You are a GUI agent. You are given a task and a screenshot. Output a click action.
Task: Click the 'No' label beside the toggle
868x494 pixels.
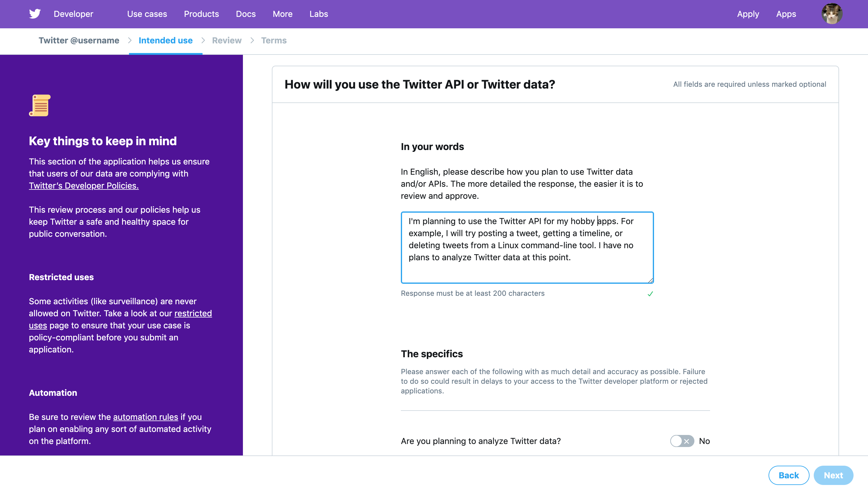(x=704, y=441)
